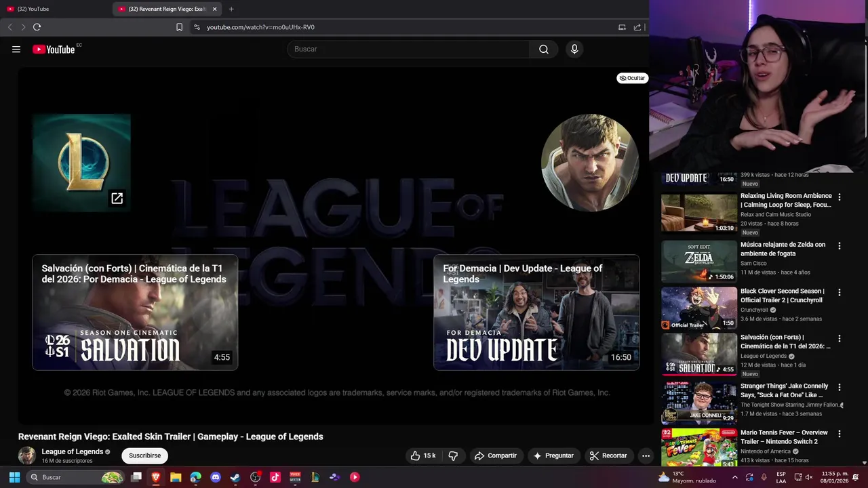This screenshot has height=488, width=868.
Task: Open options for Salvación sidebar video
Action: pyautogui.click(x=840, y=339)
